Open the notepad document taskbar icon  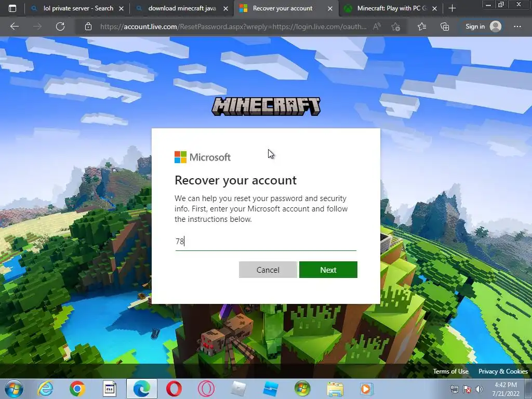(x=110, y=389)
